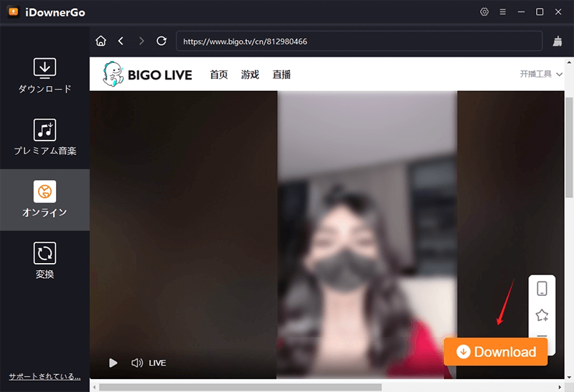Select the オンライン browser tab in sidebar

click(x=44, y=200)
